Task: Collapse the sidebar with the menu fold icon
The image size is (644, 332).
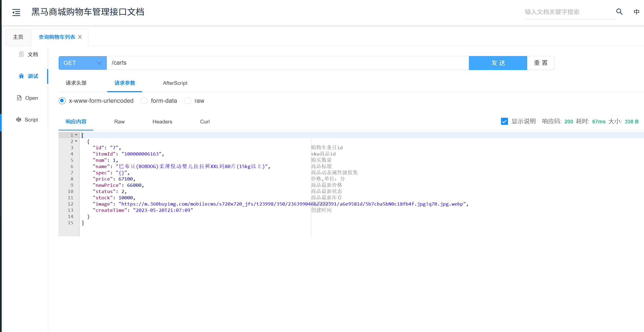Action: click(x=16, y=12)
